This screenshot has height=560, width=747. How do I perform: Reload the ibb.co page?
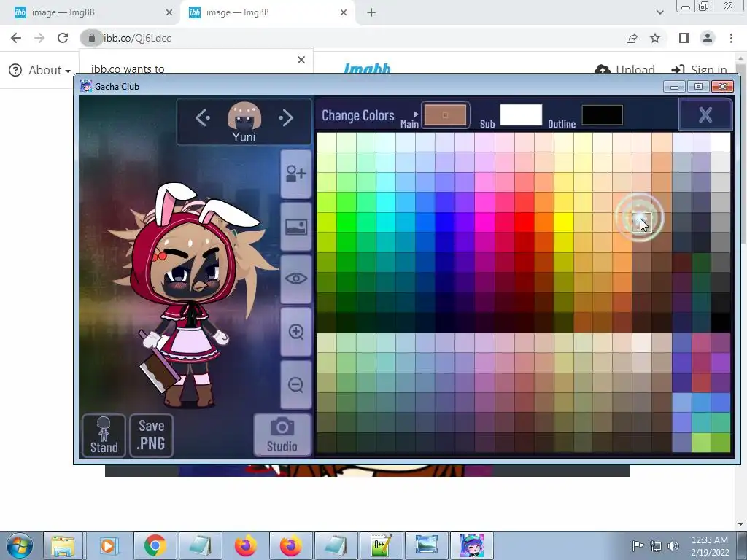[x=63, y=38]
